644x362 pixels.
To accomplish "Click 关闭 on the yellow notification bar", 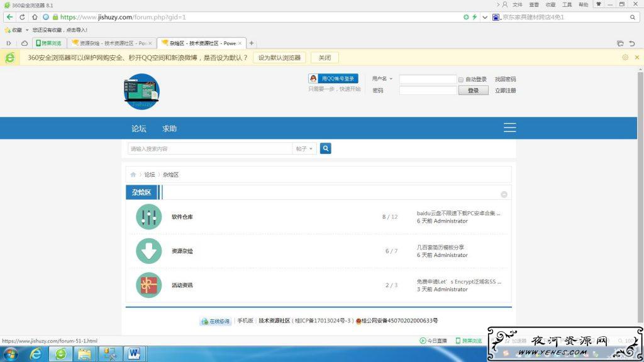I will click(x=325, y=58).
